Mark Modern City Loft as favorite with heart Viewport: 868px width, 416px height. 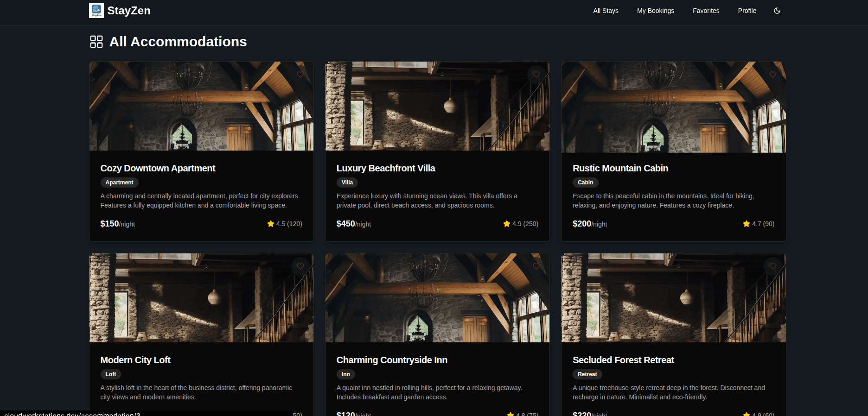(x=300, y=266)
